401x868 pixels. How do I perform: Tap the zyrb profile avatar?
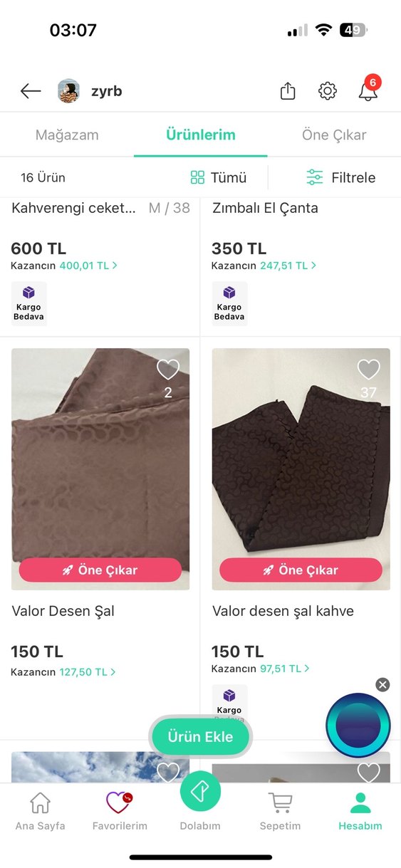point(69,91)
